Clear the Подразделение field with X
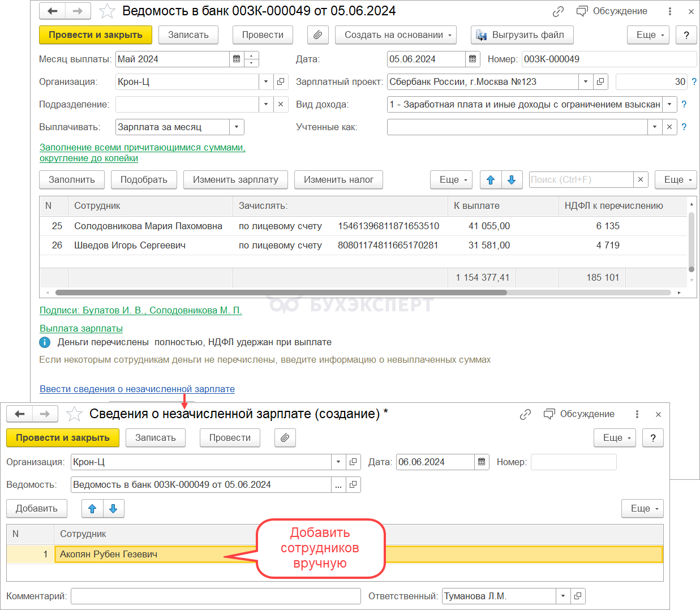Screen dimensions: 700x610 tap(281, 104)
